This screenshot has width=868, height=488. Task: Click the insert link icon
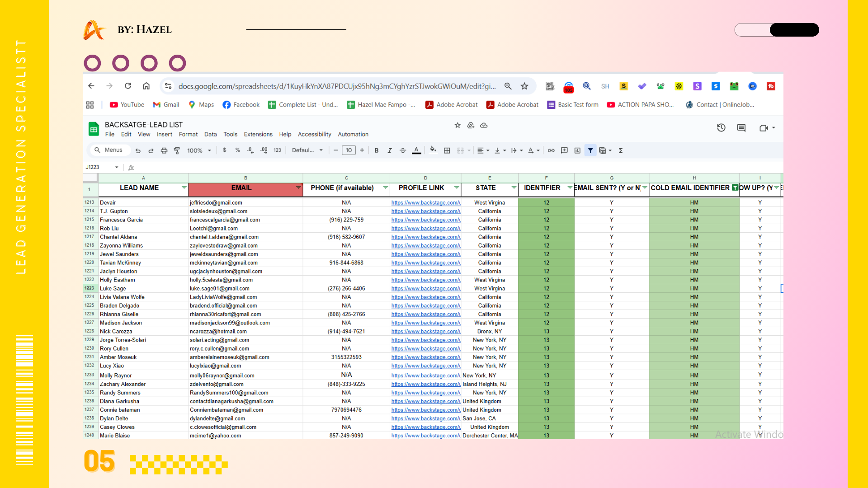(x=551, y=150)
